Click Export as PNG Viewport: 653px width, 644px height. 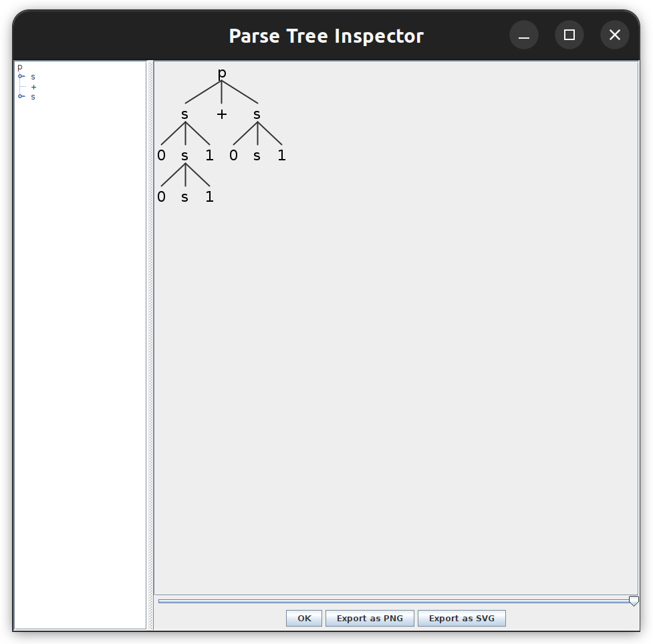370,618
